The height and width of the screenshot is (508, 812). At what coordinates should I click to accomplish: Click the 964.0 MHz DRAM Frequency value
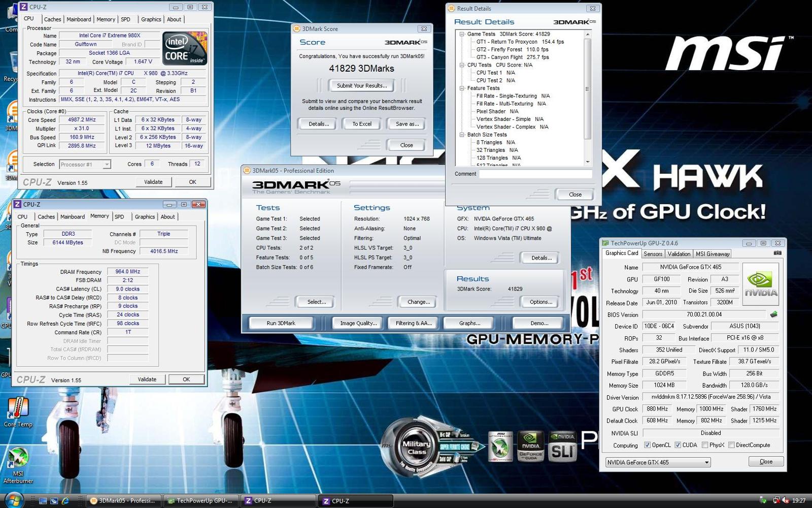127,271
